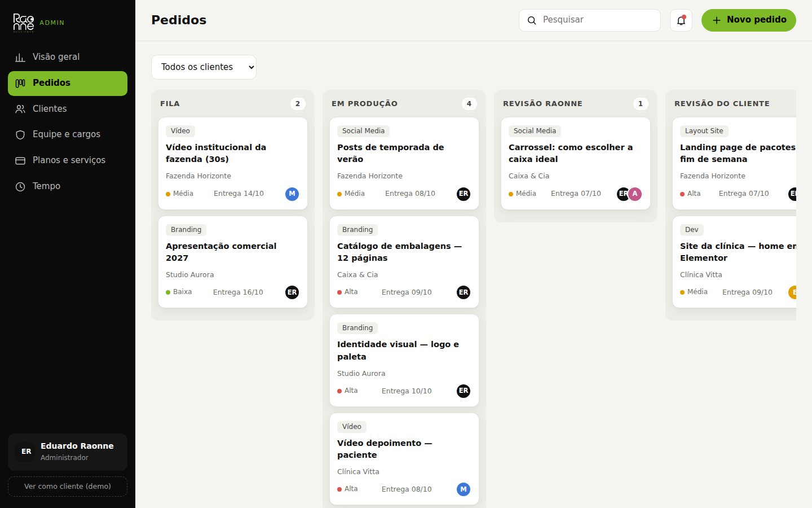Click the Site da clínica card title
The width and height of the screenshot is (812, 508).
point(738,252)
